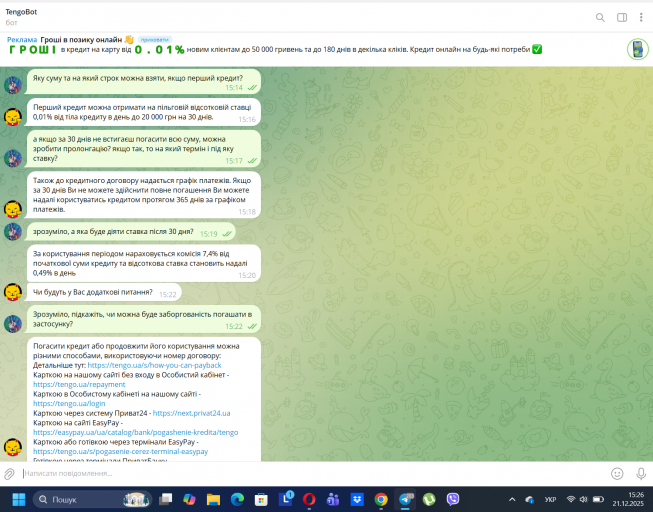The height and width of the screenshot is (512, 653).
Task: Select message 'За користування періодом нараховується комісія'
Action: [x=144, y=263]
